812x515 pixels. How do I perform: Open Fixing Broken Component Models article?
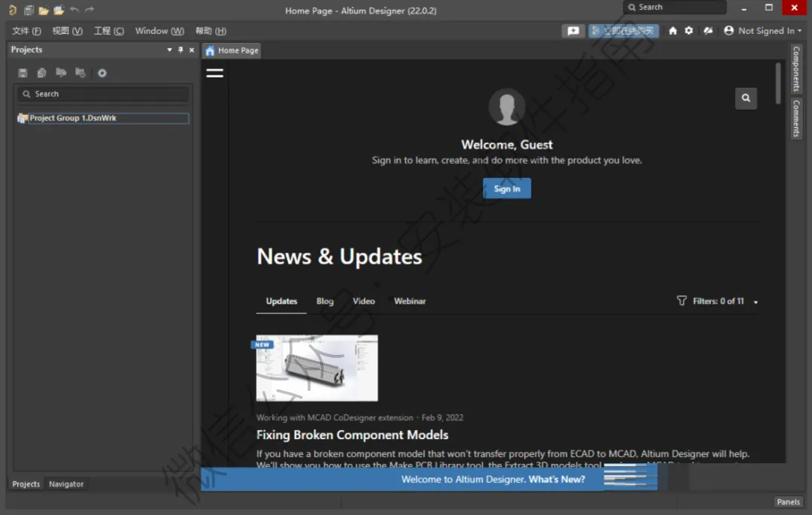(352, 435)
